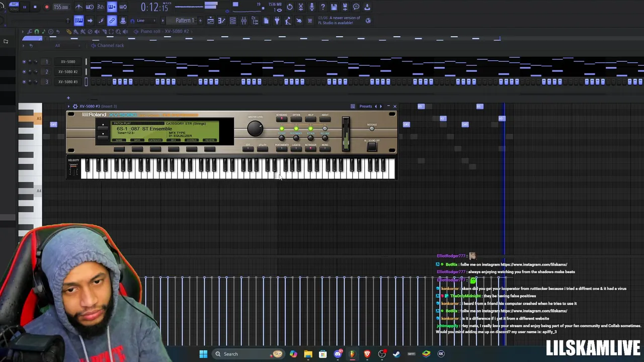Toggle the loop recording icon
Viewport: 644px width, 362px height.
pyautogui.click(x=123, y=7)
